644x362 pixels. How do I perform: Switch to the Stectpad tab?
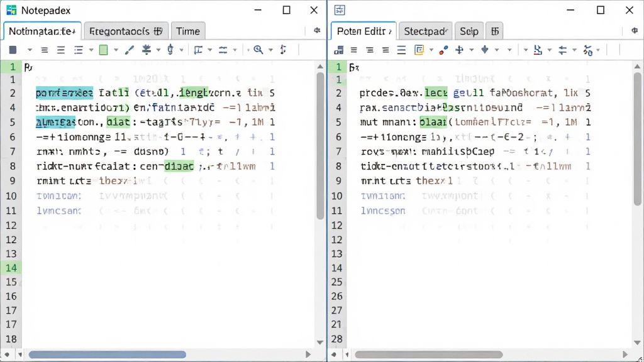(x=426, y=31)
